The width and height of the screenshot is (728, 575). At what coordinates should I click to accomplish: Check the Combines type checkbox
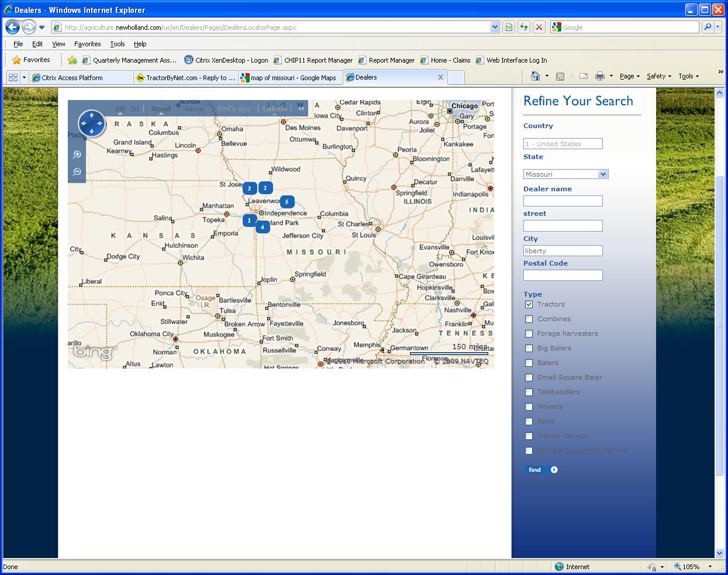click(x=529, y=319)
